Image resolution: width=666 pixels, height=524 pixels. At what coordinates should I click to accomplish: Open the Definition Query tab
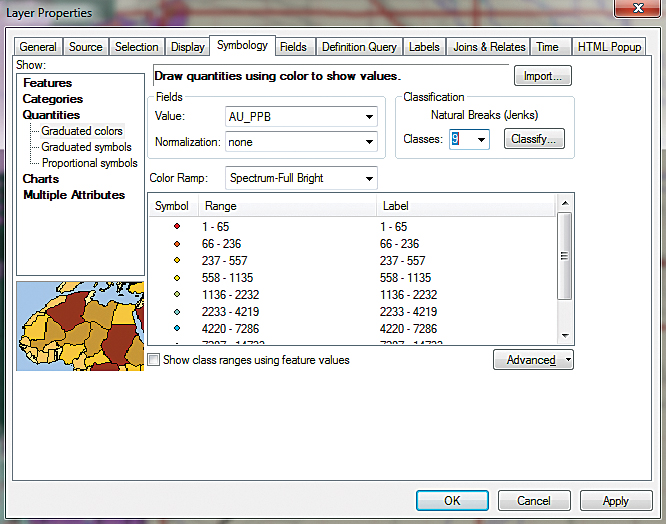tap(359, 47)
